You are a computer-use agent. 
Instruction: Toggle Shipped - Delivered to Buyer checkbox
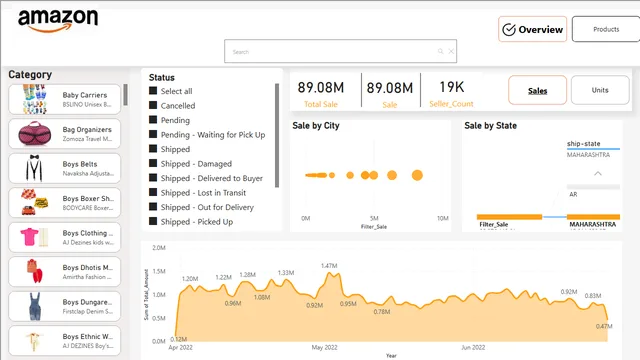(153, 178)
